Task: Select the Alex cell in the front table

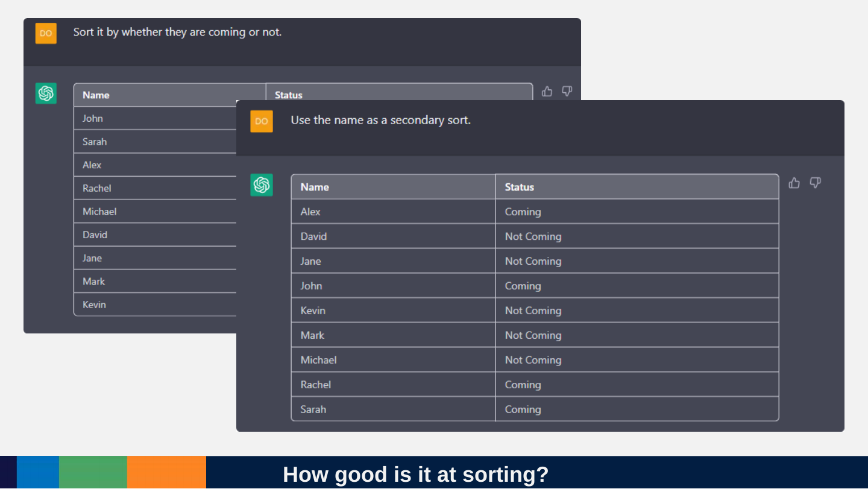Action: coord(393,212)
